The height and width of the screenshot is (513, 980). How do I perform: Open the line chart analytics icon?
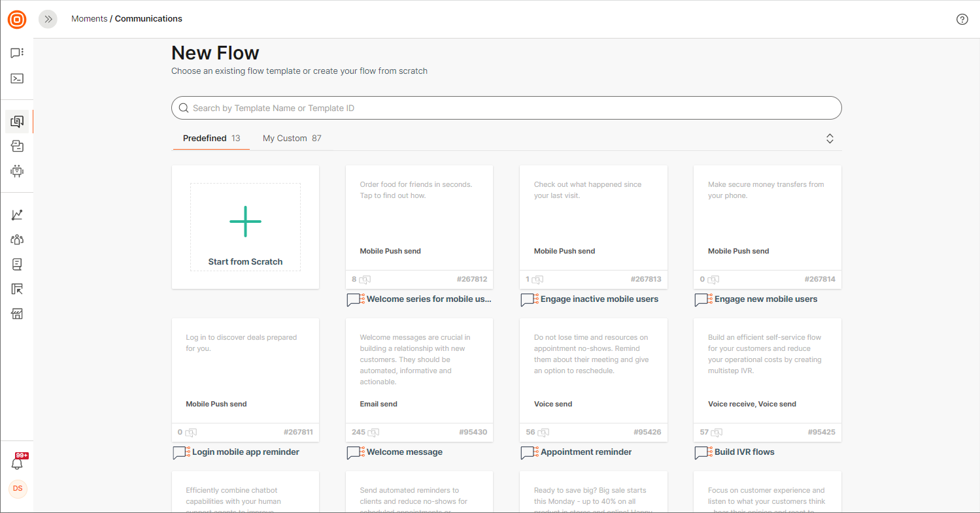(x=17, y=215)
